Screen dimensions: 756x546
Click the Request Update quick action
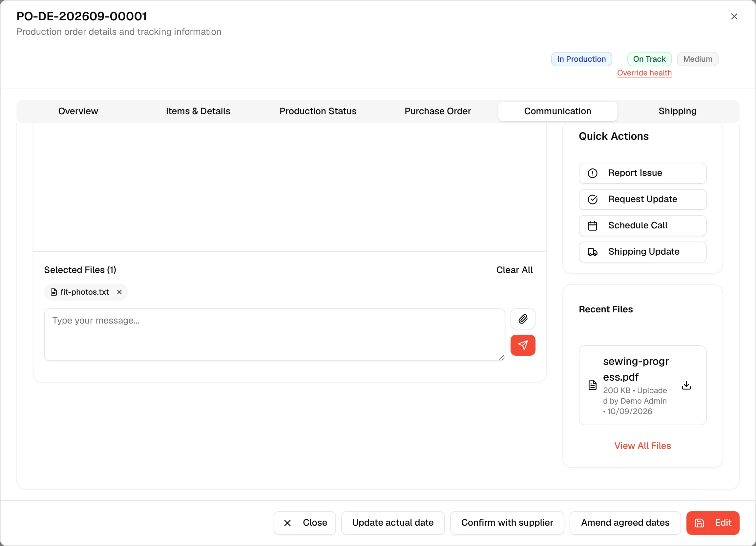(642, 199)
